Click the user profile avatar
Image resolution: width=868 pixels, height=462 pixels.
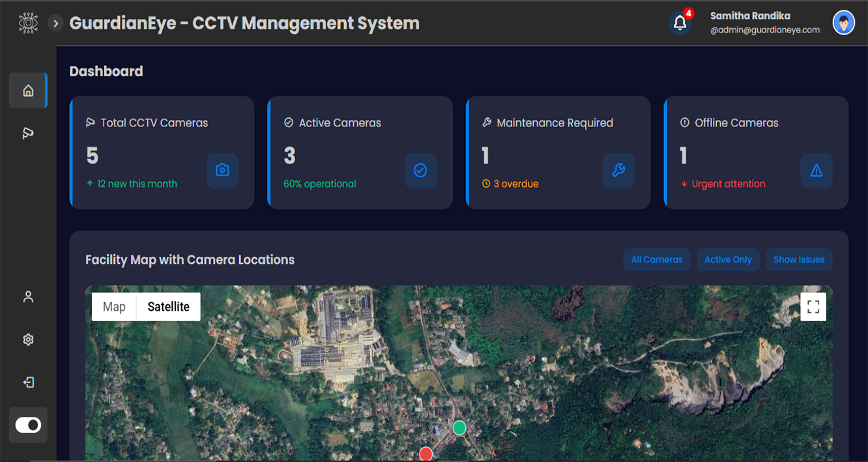point(843,23)
